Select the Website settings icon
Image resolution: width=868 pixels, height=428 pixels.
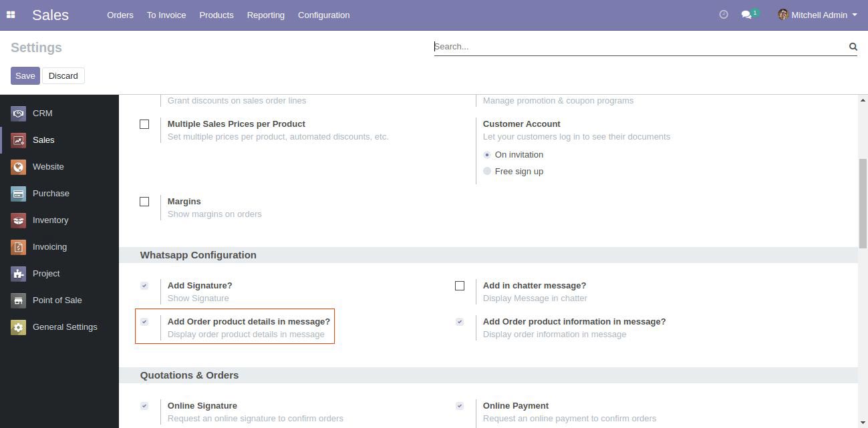(x=19, y=167)
